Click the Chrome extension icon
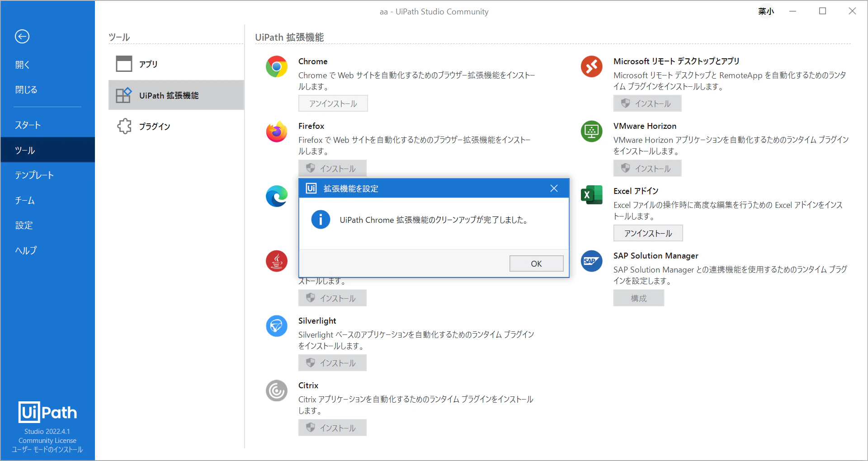The width and height of the screenshot is (868, 461). click(277, 66)
